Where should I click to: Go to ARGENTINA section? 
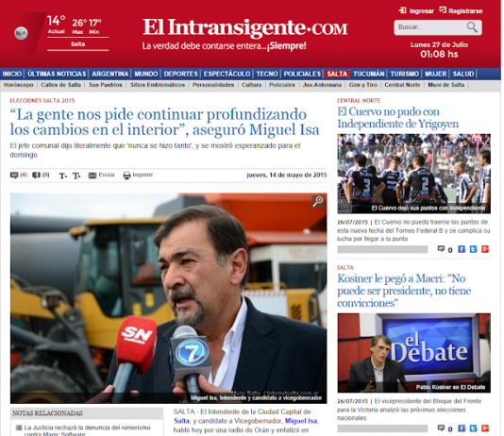[x=109, y=74]
